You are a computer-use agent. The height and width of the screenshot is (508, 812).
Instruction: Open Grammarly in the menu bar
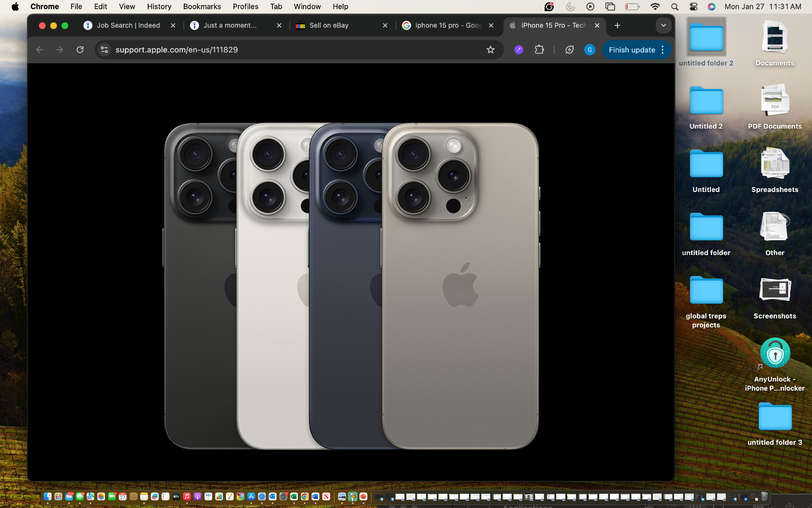click(x=549, y=7)
